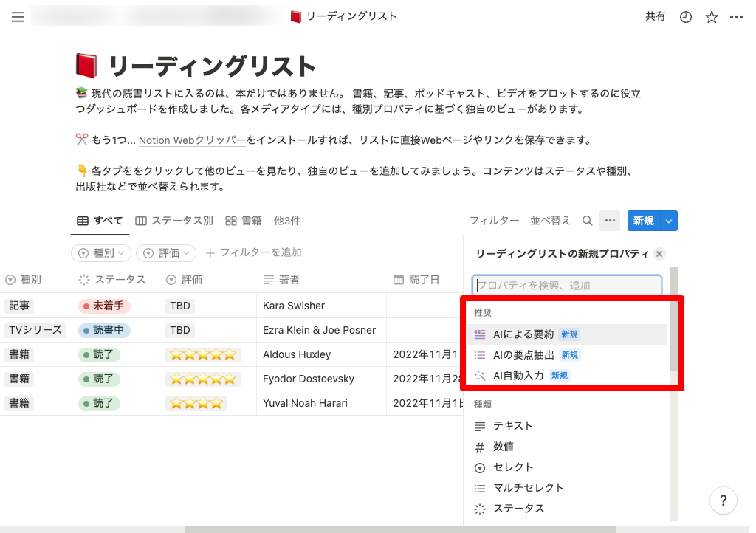The width and height of the screenshot is (756, 533).
Task: Open the top-right page options menu
Action: click(x=736, y=17)
